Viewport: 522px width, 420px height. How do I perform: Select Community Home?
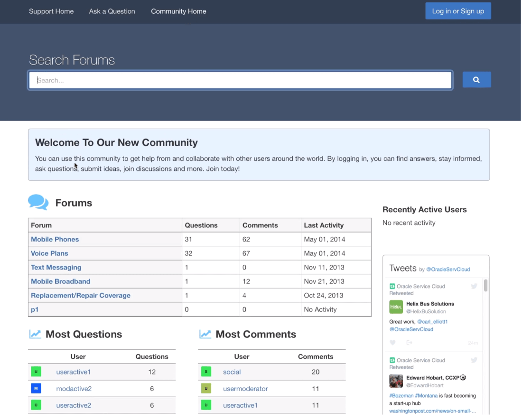tap(178, 11)
